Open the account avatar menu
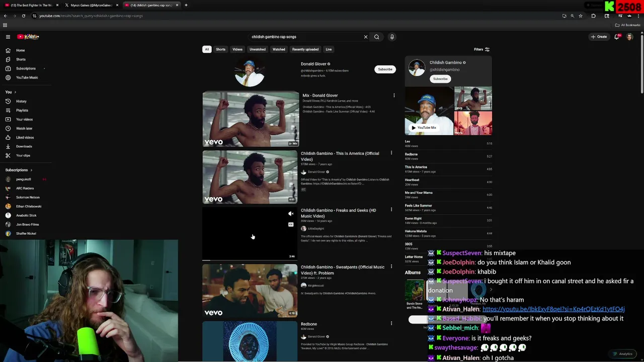The height and width of the screenshot is (362, 644). click(x=629, y=37)
